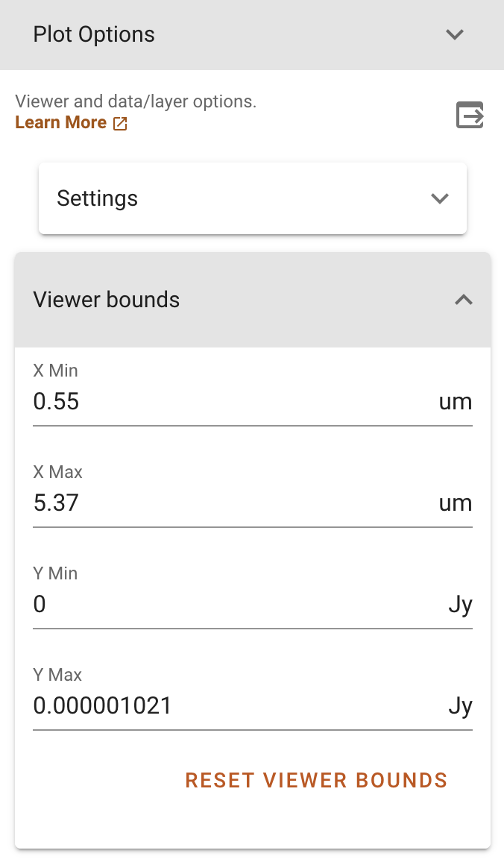Click the Y Max field label
Image resolution: width=504 pixels, height=862 pixels.
click(57, 675)
